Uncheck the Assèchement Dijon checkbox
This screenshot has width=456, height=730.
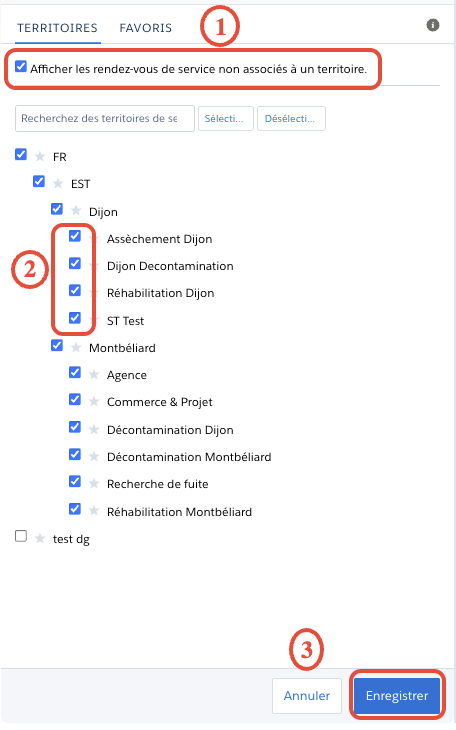(75, 236)
